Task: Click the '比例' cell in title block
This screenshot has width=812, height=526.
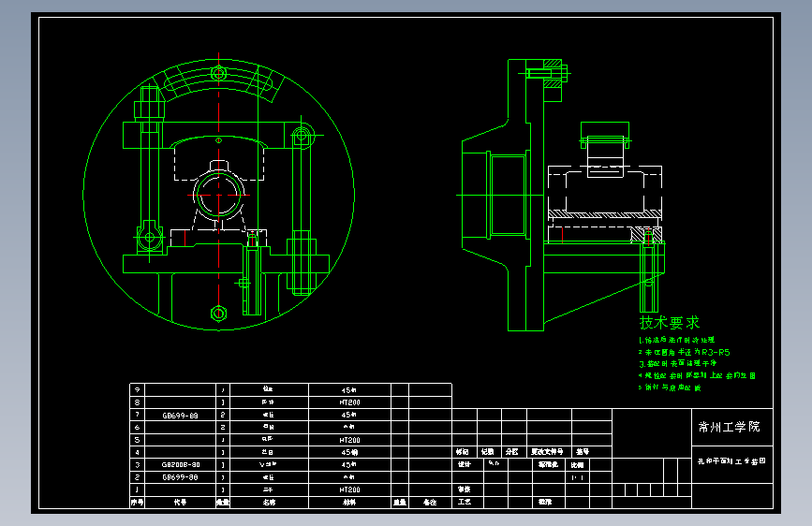Action: point(577,465)
